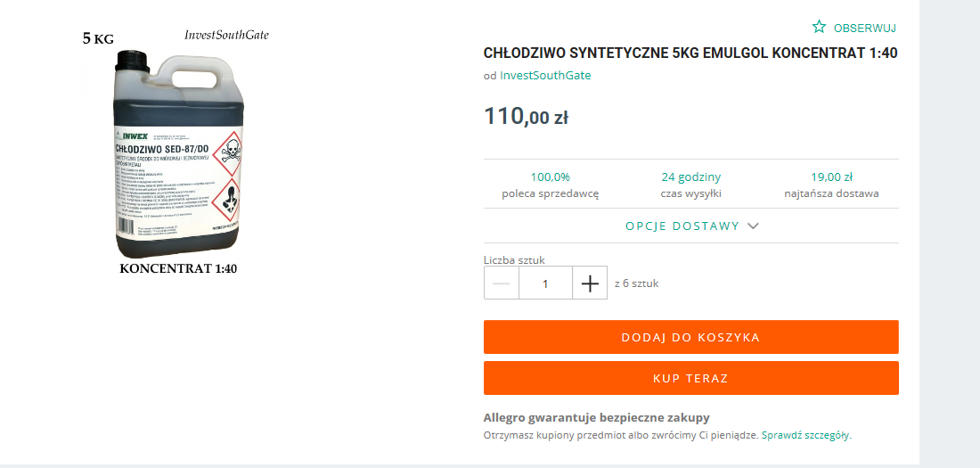Click the Dodaj do koszyka button

click(x=690, y=337)
